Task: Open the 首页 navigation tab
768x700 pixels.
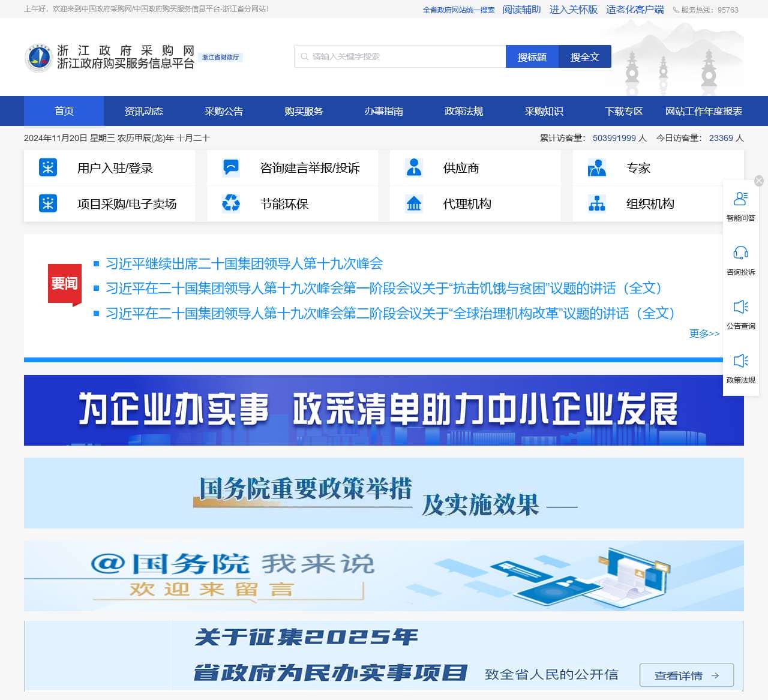Action: click(x=64, y=111)
